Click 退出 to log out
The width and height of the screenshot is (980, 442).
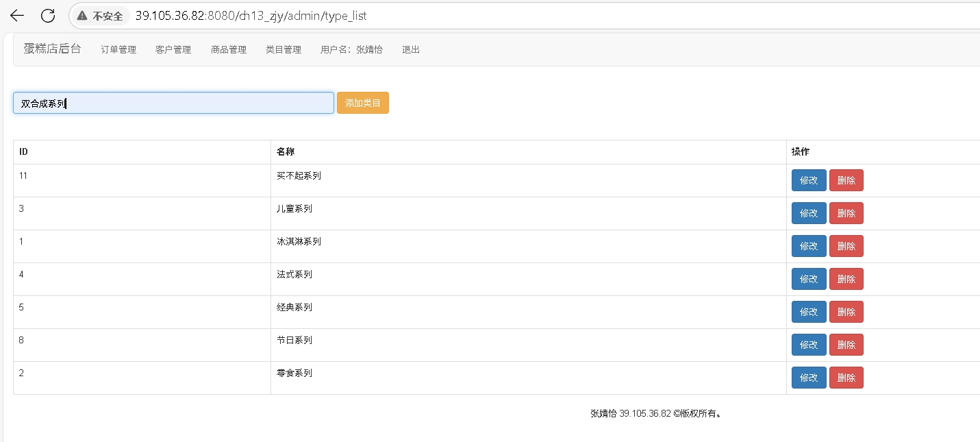tap(411, 49)
